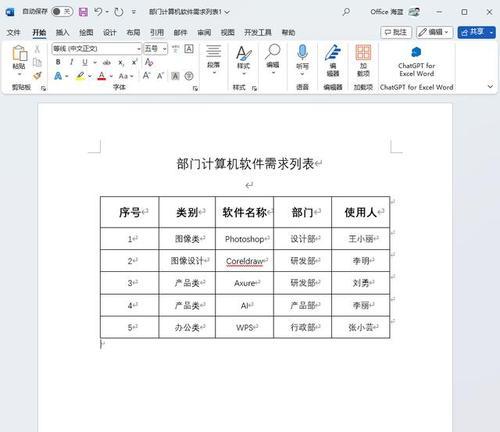Apply the red font color swatch
The width and height of the screenshot is (500, 432).
102,76
